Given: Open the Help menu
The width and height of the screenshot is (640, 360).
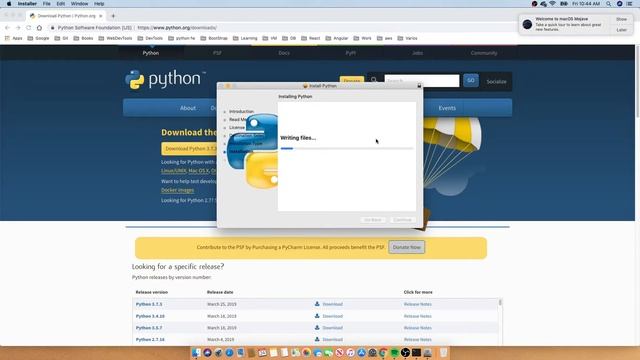Looking at the screenshot, I should pyautogui.click(x=99, y=4).
